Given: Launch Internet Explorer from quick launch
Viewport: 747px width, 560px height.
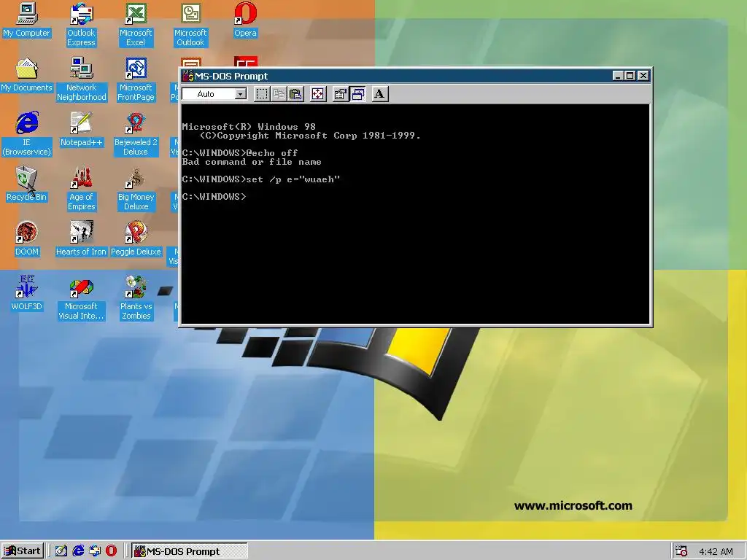Looking at the screenshot, I should pos(78,551).
